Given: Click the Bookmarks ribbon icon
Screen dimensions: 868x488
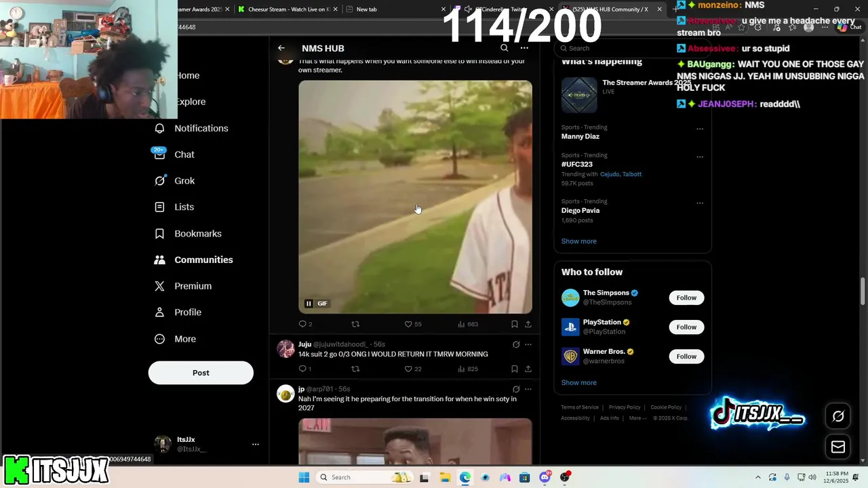Looking at the screenshot, I should (x=159, y=234).
